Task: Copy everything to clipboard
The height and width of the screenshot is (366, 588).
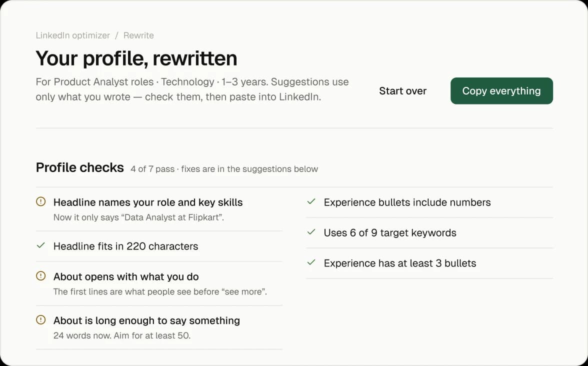Action: tap(501, 91)
